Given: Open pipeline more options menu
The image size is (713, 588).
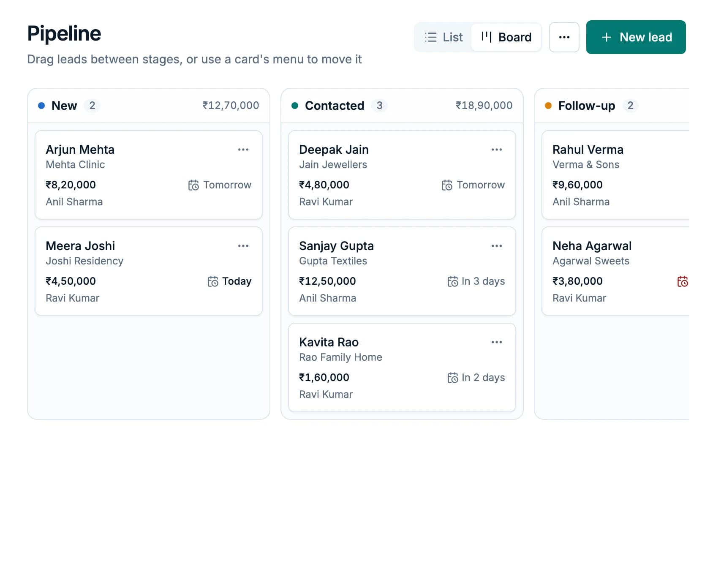Looking at the screenshot, I should [564, 37].
